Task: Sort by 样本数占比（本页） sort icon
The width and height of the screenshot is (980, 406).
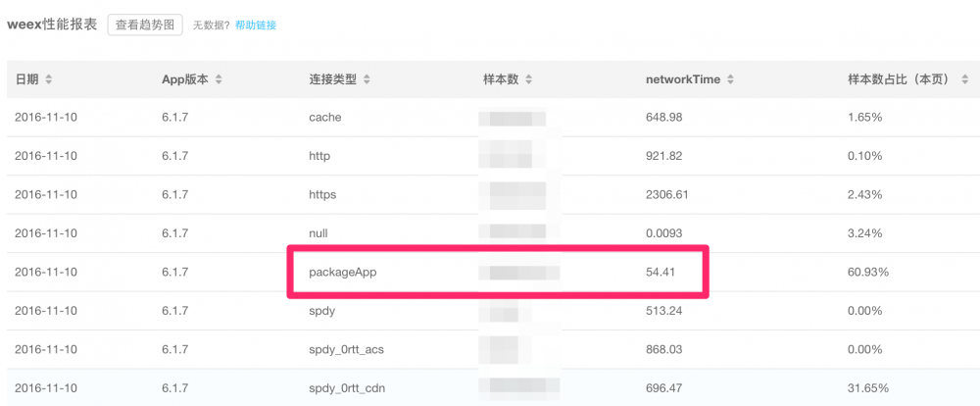Action: [965, 79]
